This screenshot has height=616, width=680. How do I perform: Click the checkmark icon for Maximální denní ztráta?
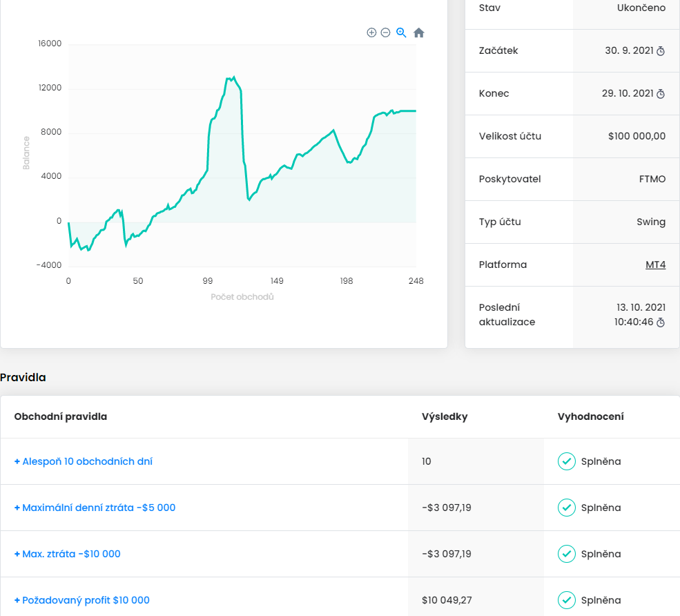(566, 508)
